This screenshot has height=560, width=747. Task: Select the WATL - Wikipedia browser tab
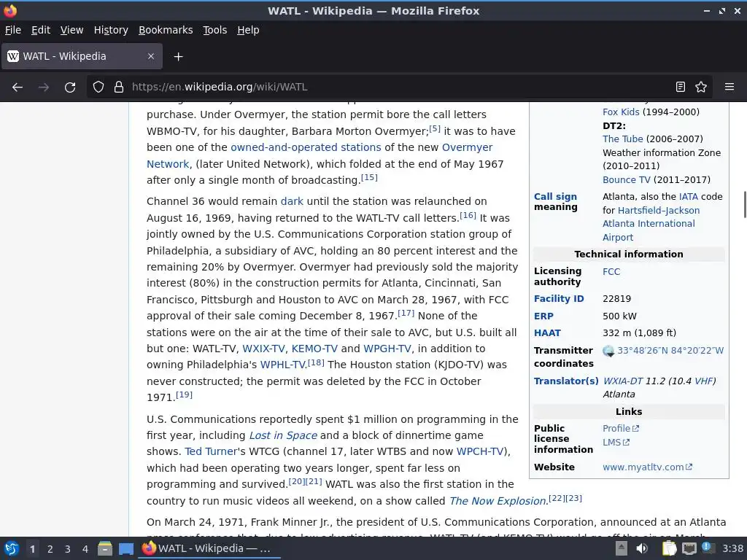click(x=82, y=56)
